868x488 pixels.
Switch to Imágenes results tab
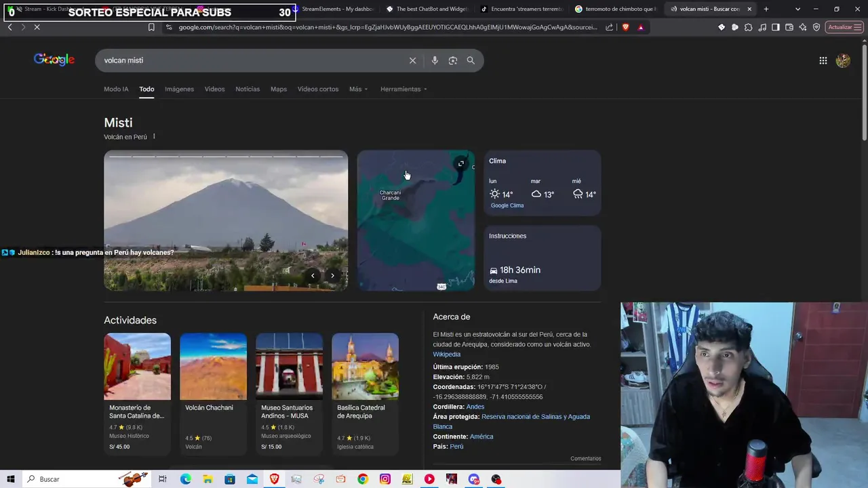(179, 89)
